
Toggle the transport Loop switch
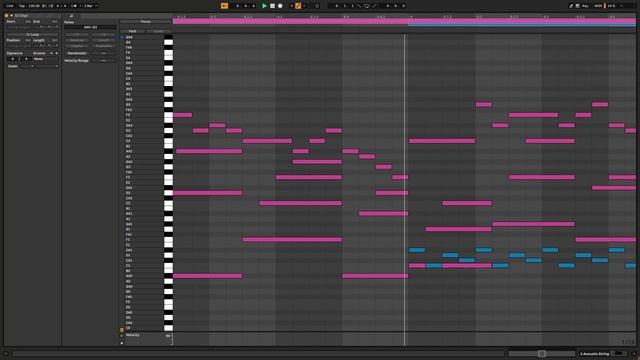(x=367, y=6)
